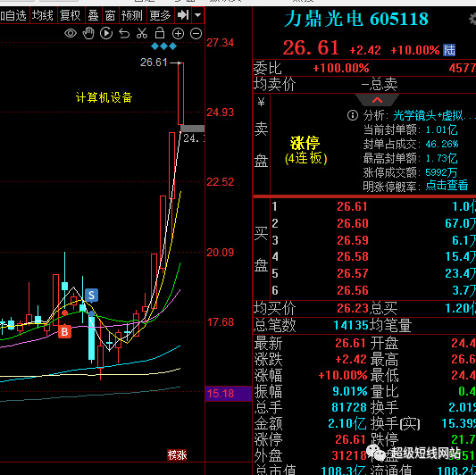This screenshot has width=476, height=475.
Task: Open the 加自选 toolbar item
Action: pos(13,15)
